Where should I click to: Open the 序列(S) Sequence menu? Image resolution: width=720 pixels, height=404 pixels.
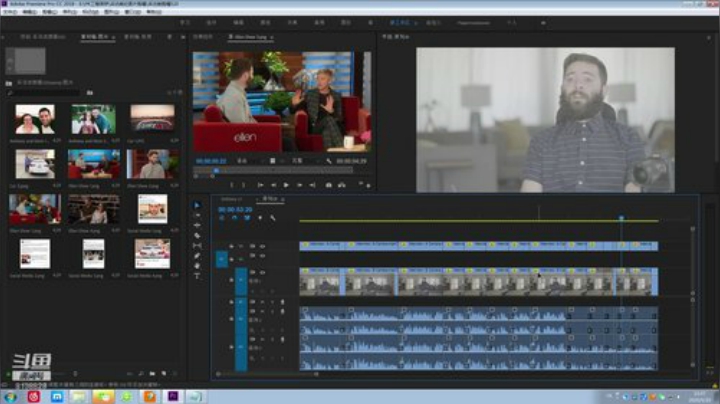tap(70, 12)
